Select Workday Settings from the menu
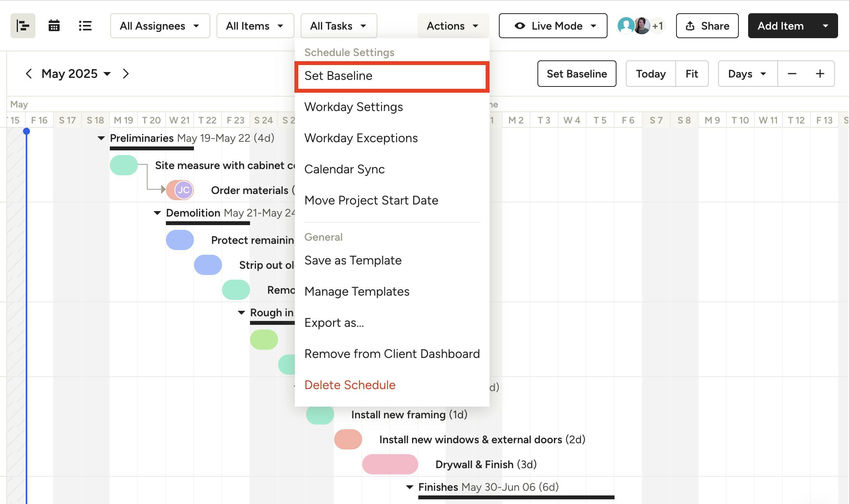Viewport: 849px width, 504px height. pyautogui.click(x=353, y=107)
